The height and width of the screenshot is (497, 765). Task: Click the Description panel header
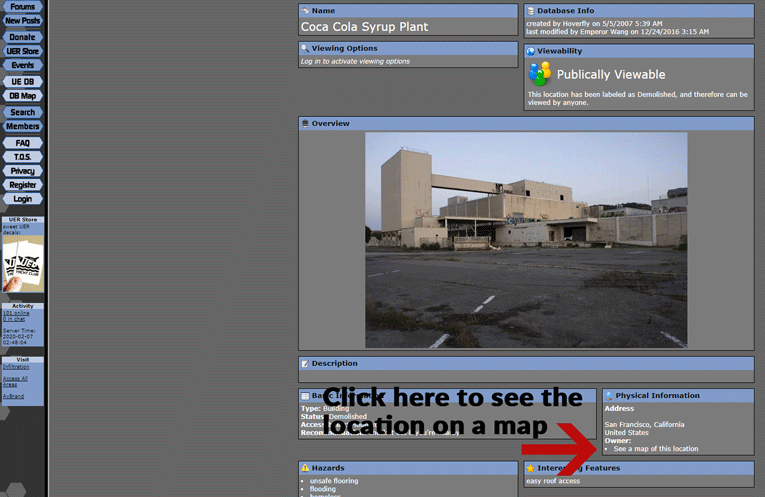(x=526, y=363)
